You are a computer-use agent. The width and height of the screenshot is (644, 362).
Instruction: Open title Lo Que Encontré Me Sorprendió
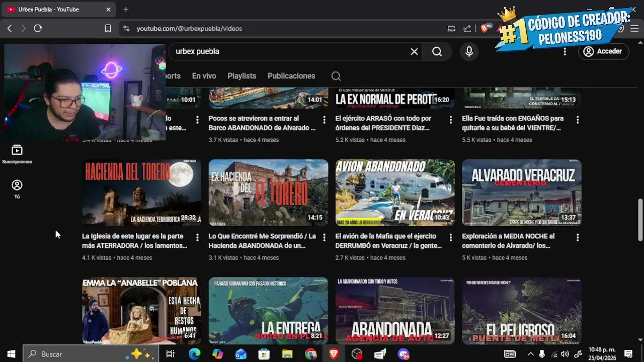(262, 241)
